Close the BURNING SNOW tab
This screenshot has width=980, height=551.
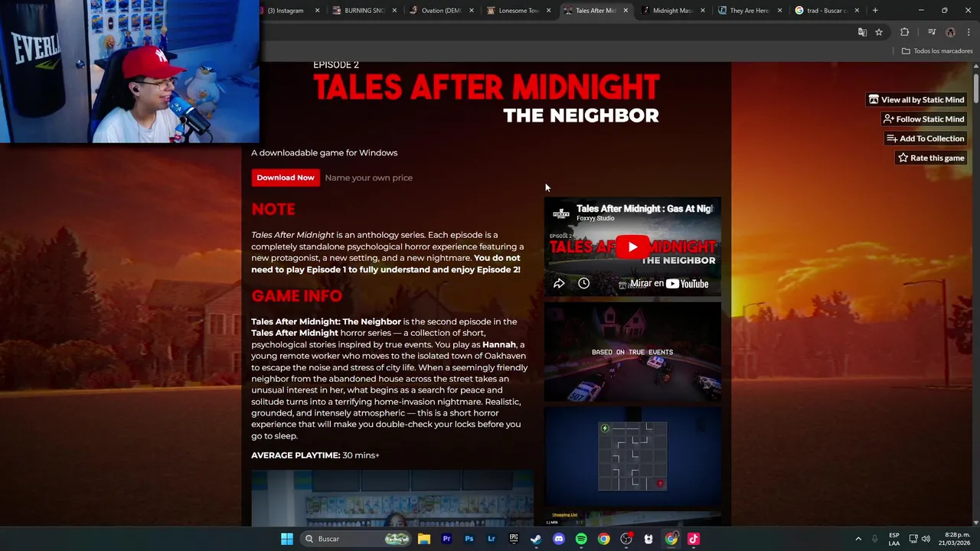(x=394, y=11)
